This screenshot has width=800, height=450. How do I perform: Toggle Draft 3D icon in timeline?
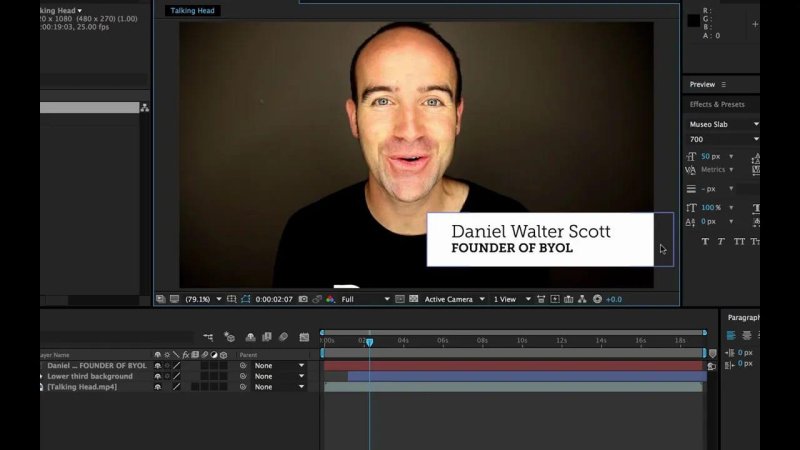[x=229, y=337]
